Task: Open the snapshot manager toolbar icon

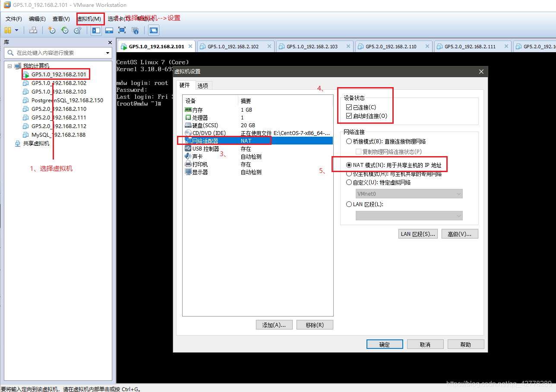Action: [x=78, y=30]
